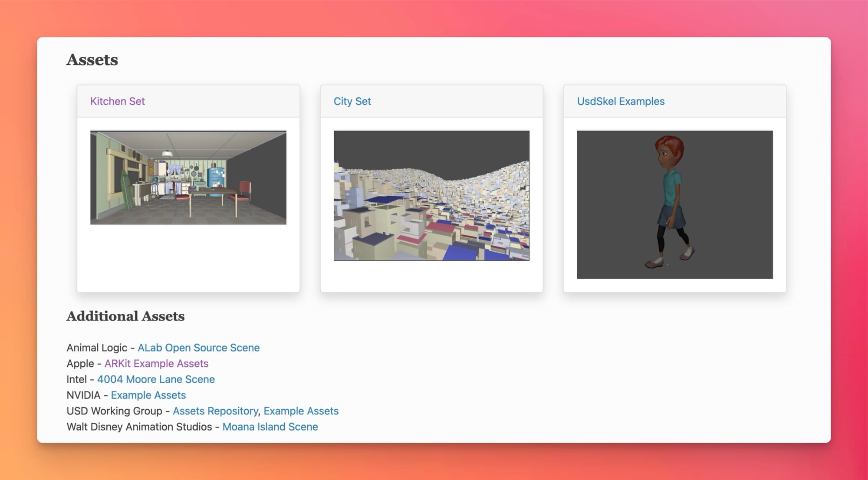Open ARKit Example Assets link
Viewport: 868px width, 480px height.
pos(156,363)
